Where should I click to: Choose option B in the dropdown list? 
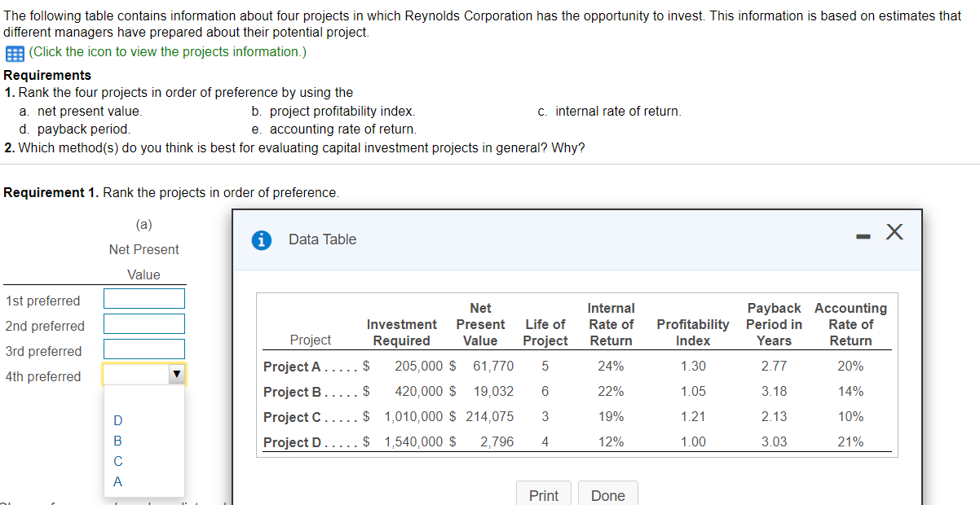(118, 441)
